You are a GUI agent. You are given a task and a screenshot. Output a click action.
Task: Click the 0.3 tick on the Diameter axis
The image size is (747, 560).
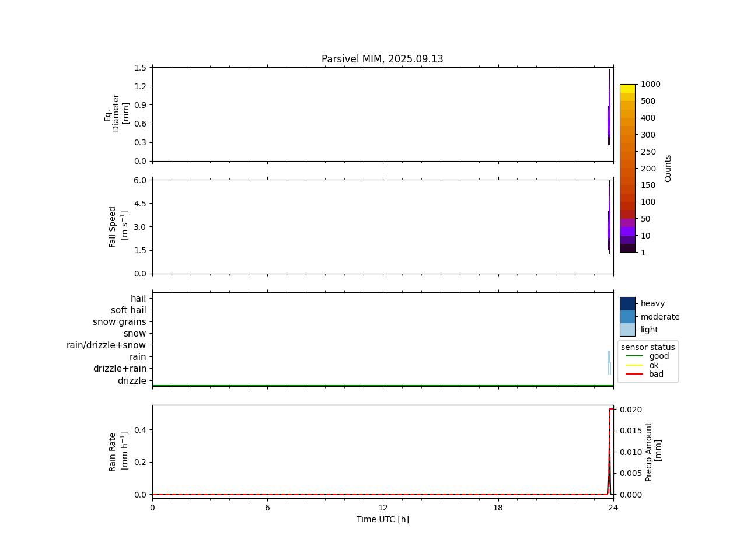tap(140, 142)
